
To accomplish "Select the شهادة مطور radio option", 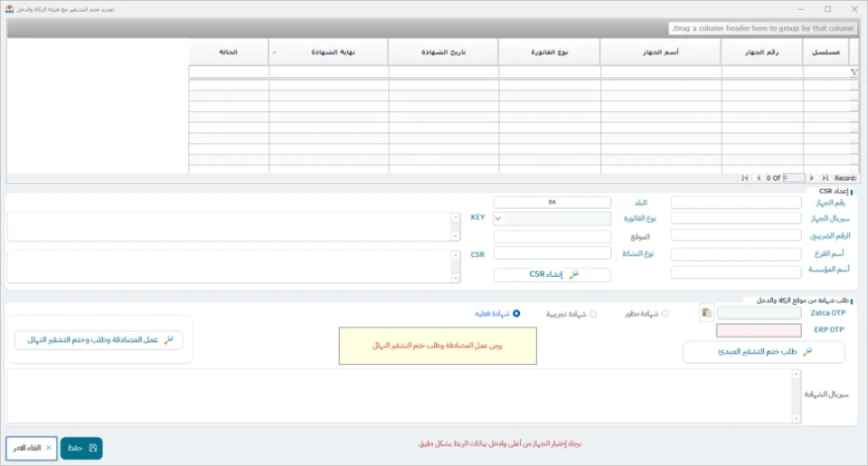I will (x=665, y=314).
